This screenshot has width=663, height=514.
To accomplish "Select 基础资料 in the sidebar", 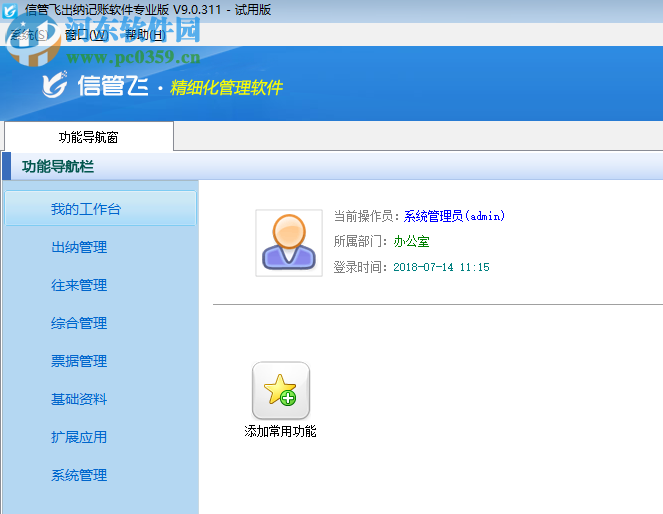I will 79,399.
